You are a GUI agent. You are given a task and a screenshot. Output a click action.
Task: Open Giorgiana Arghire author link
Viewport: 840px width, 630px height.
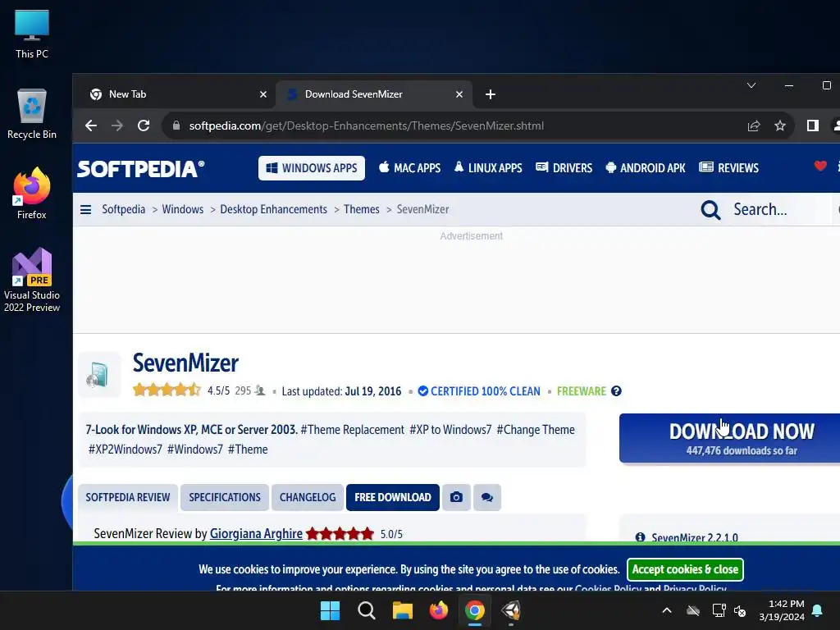256,533
